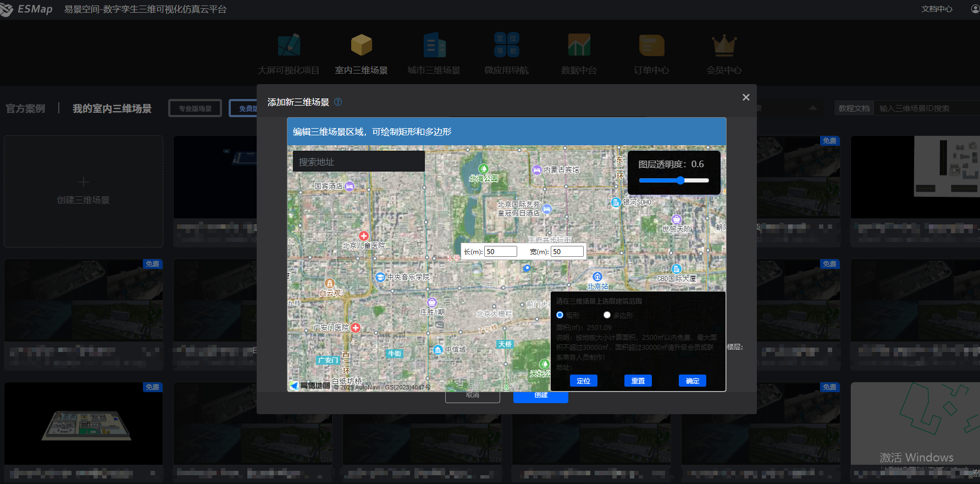This screenshot has height=484, width=980.
Task: Click the ESMap logo
Action: pos(26,9)
